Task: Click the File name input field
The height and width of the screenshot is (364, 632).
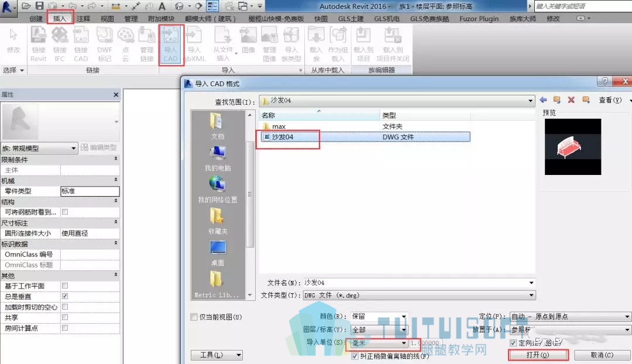Action: (419, 283)
